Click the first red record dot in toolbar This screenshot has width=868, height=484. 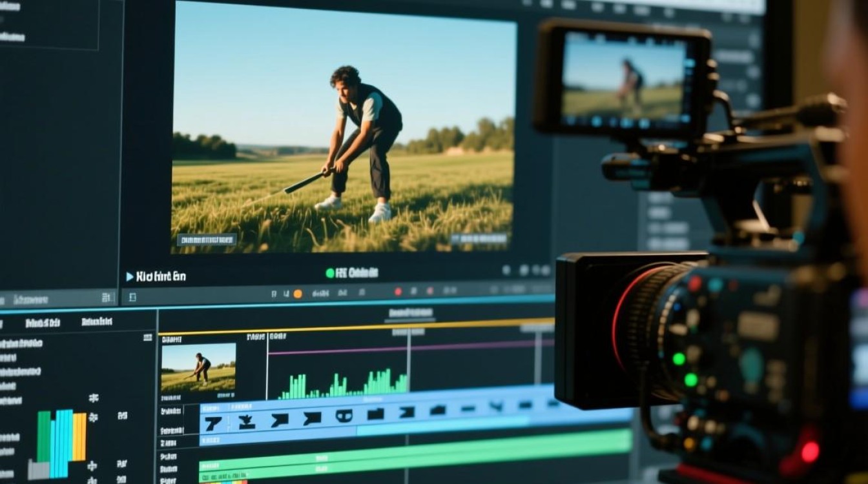(398, 292)
